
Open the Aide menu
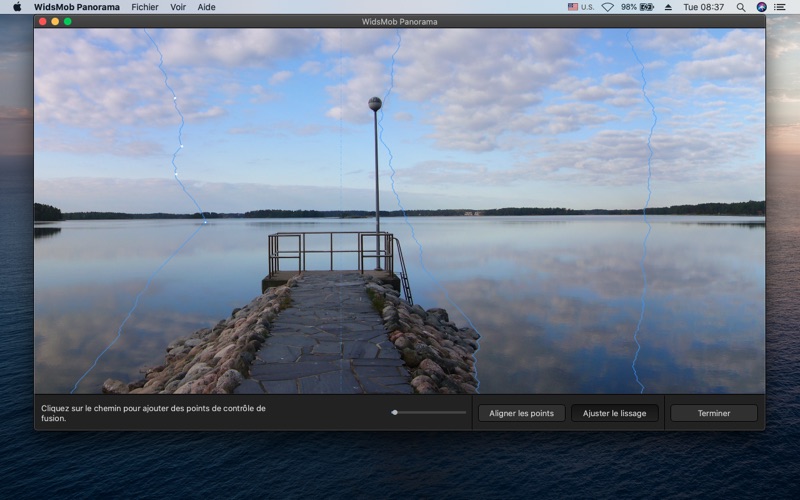coord(207,7)
